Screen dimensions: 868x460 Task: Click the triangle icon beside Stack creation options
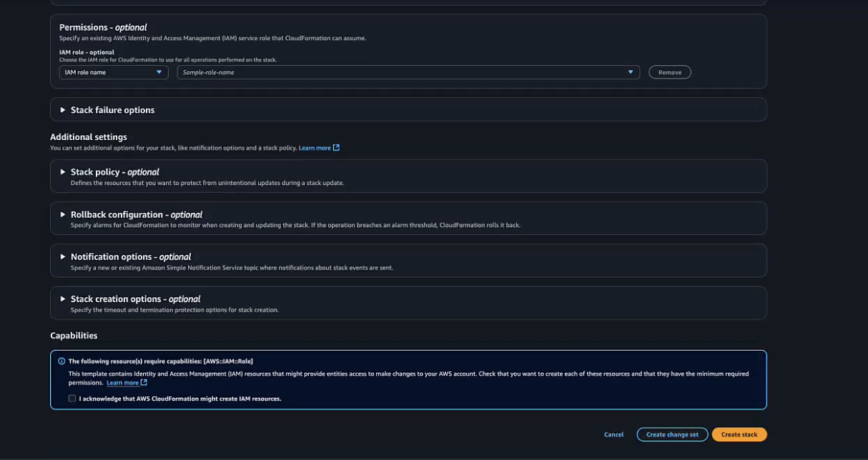click(63, 299)
